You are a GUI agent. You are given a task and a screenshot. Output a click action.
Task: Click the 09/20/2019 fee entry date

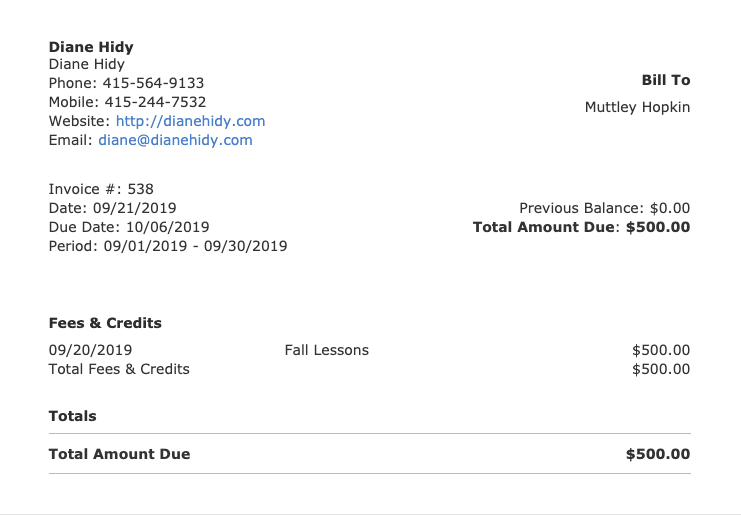[x=90, y=350]
